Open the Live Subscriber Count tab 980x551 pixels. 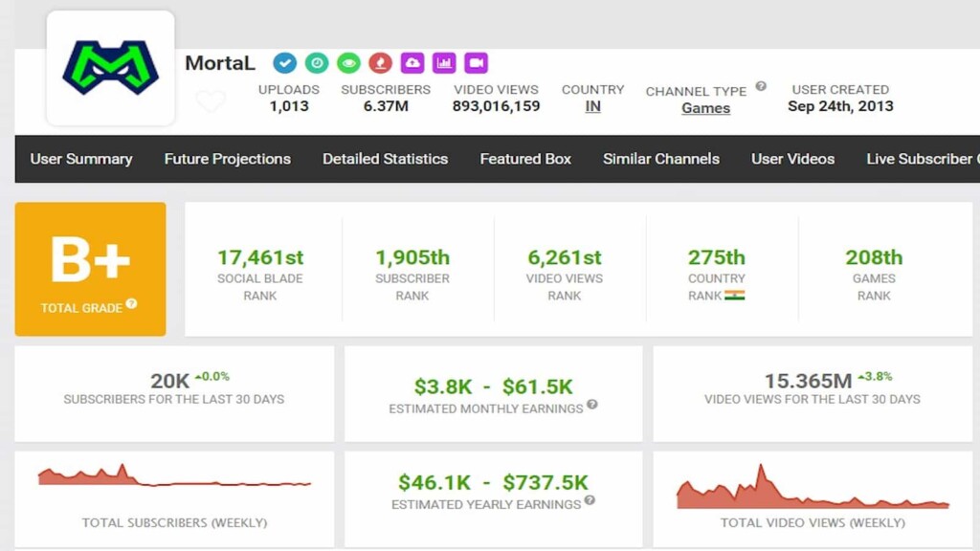tap(923, 159)
